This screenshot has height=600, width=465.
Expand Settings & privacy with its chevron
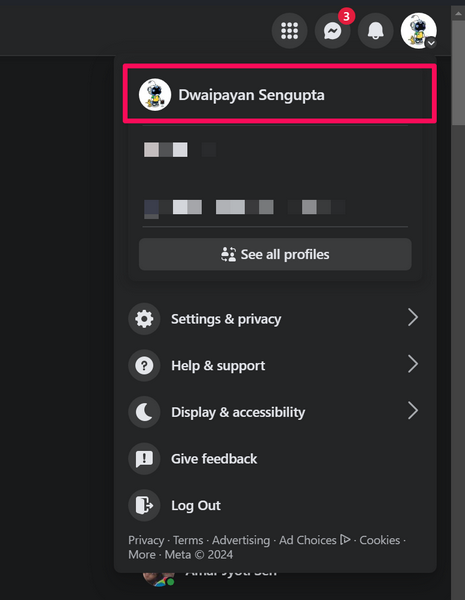pyautogui.click(x=413, y=318)
